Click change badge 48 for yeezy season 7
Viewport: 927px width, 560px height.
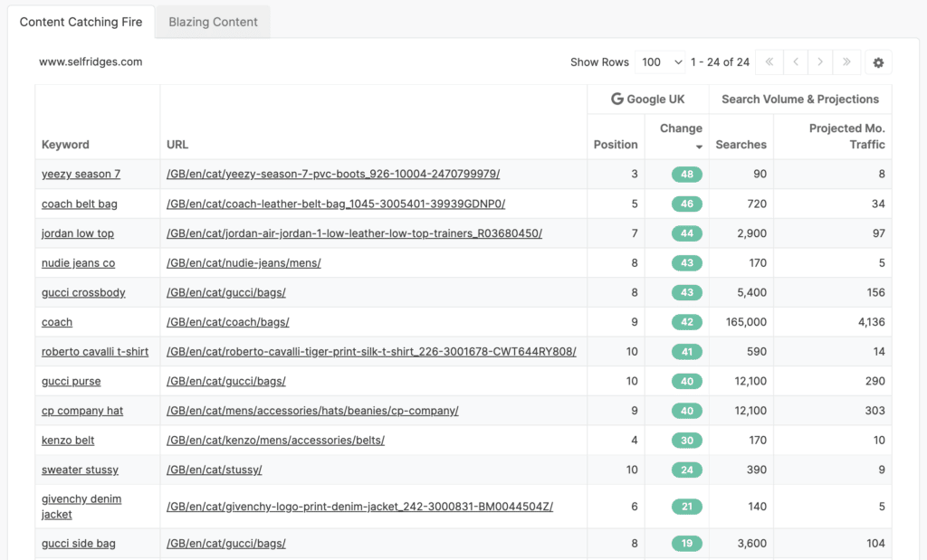coord(686,175)
